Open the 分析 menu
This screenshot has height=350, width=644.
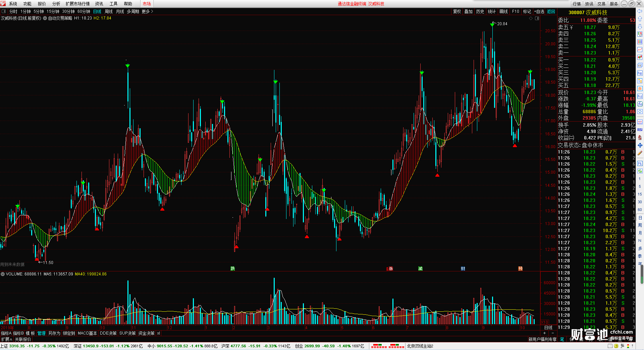(56, 4)
